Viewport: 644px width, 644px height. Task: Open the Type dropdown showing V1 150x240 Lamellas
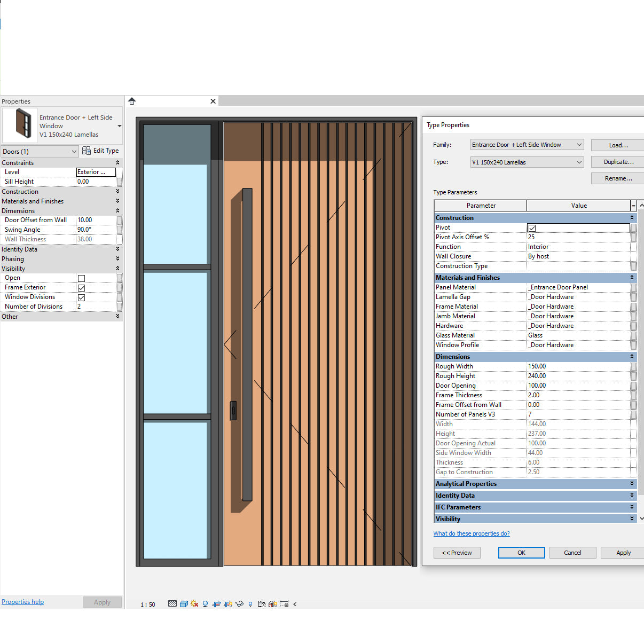(x=579, y=162)
